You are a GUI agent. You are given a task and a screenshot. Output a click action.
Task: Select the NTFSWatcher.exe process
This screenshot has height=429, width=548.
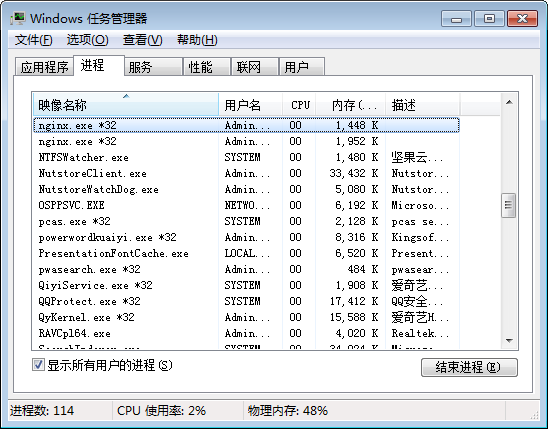pos(246,157)
